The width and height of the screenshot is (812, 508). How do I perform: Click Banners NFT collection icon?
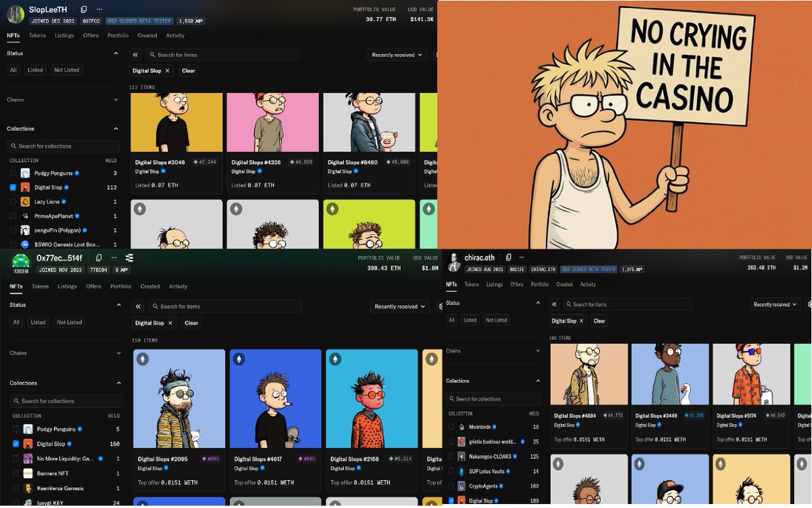click(28, 473)
